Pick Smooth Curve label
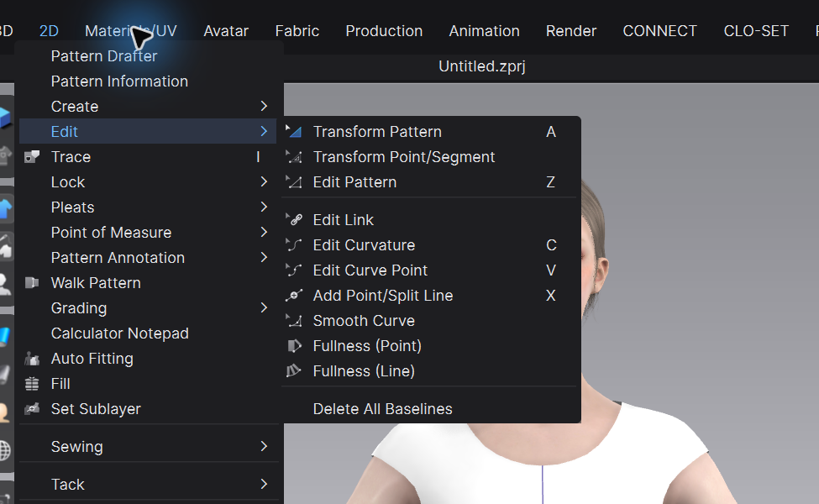Screen dimensions: 819x504 click(364, 321)
